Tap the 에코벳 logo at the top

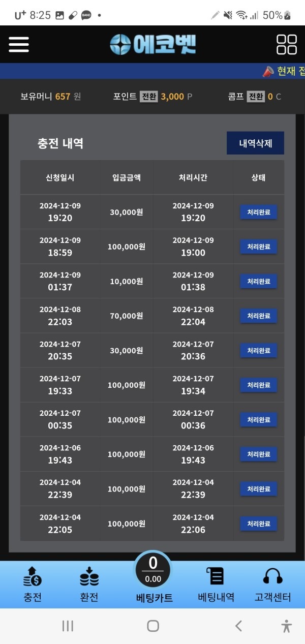[x=152, y=44]
